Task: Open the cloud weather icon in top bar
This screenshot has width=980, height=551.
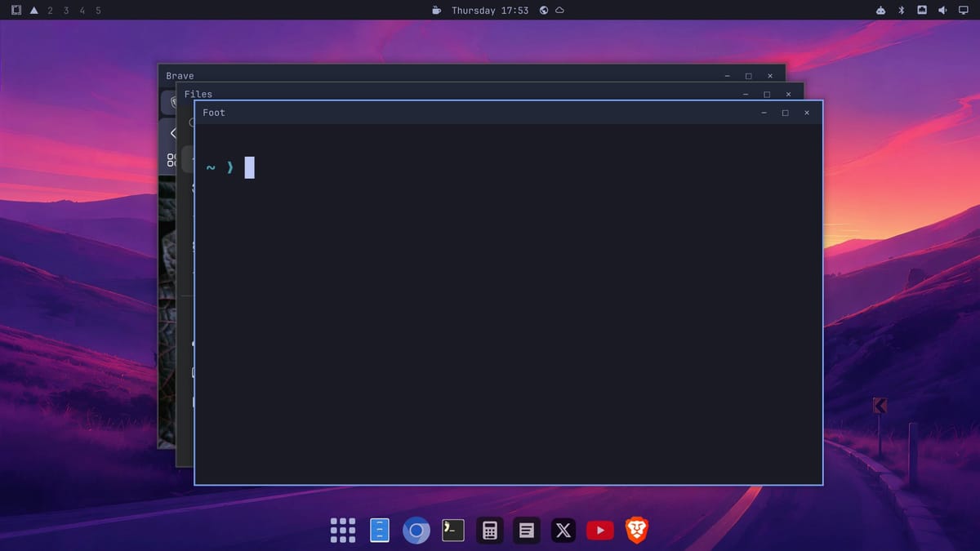Action: (x=559, y=11)
